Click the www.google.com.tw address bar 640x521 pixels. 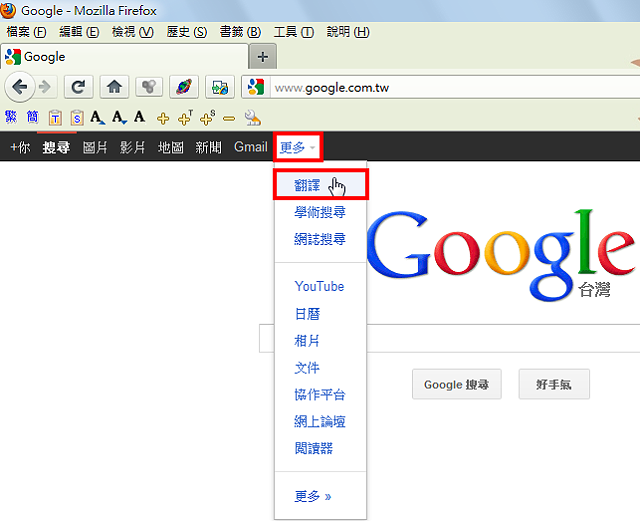click(x=455, y=87)
